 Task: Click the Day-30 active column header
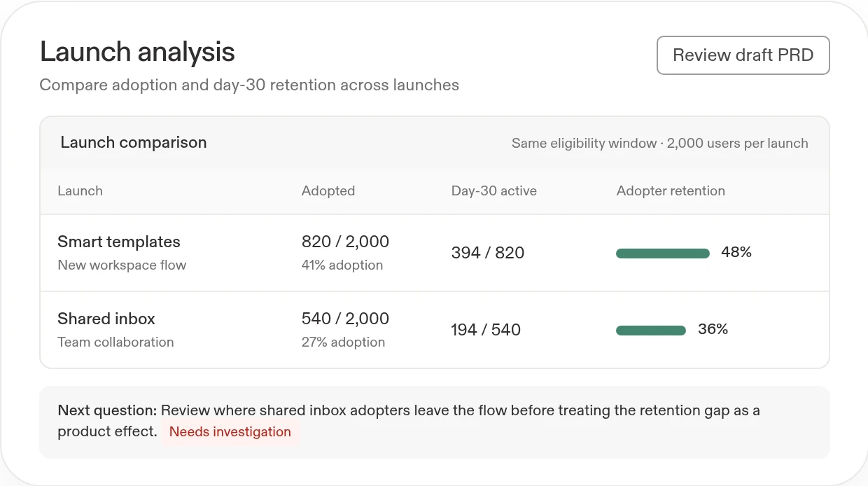494,191
